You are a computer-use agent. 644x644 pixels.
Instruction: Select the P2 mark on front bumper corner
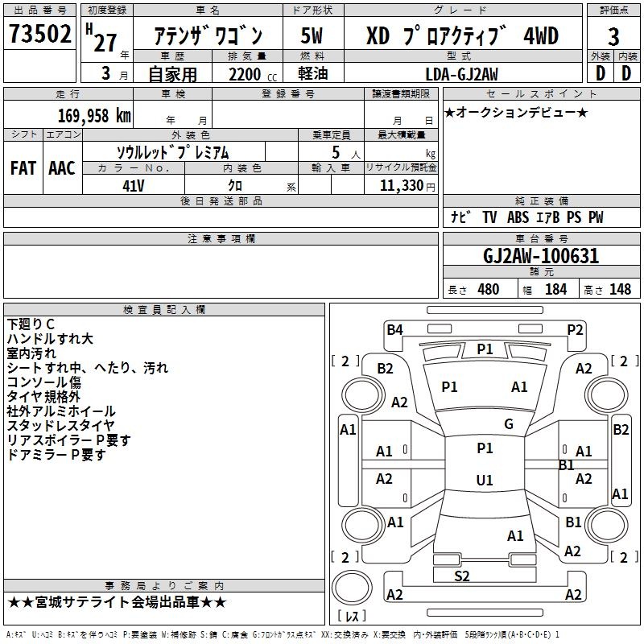[x=575, y=328]
